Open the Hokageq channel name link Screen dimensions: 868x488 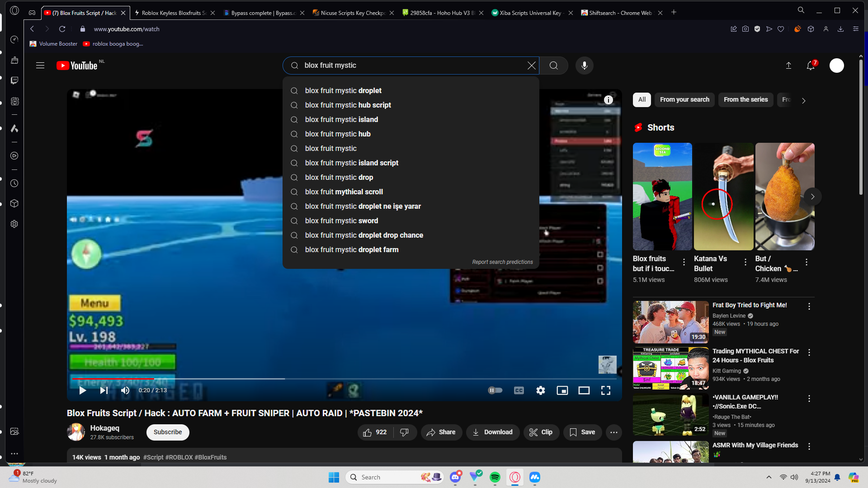[x=105, y=428]
